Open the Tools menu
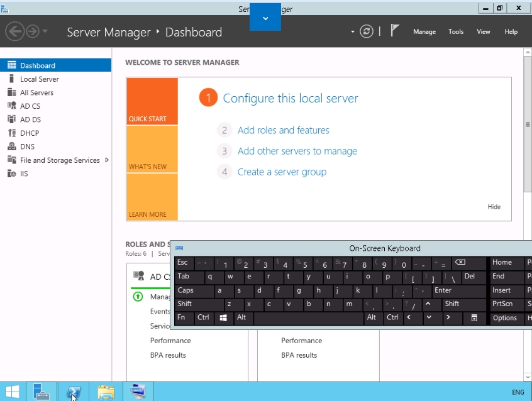 (456, 31)
